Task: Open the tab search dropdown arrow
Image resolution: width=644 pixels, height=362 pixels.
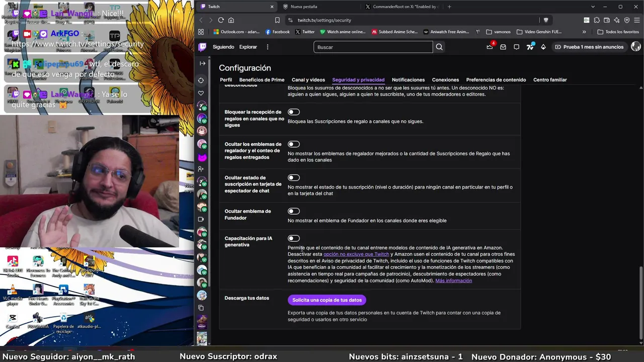Action: 593,7
